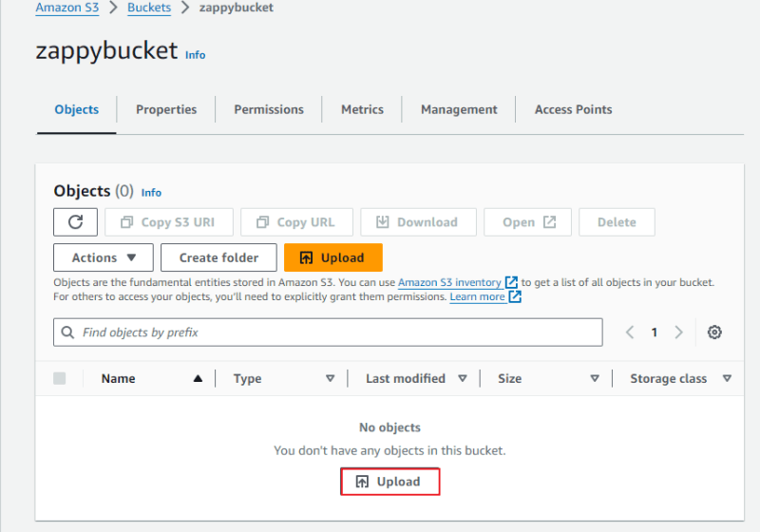760x532 pixels.
Task: Click the Last modified column header
Action: [x=406, y=378]
